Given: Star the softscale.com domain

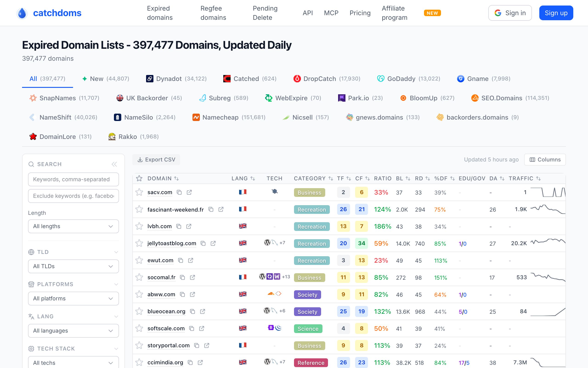Looking at the screenshot, I should click(x=139, y=329).
